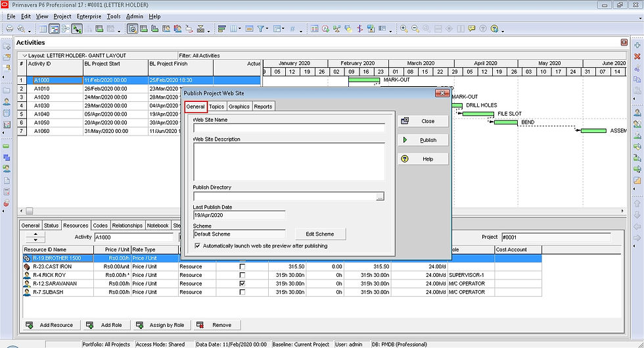Click the Print icon in the toolbar
Image resolution: width=644 pixels, height=348 pixels.
pyautogui.click(x=9, y=29)
